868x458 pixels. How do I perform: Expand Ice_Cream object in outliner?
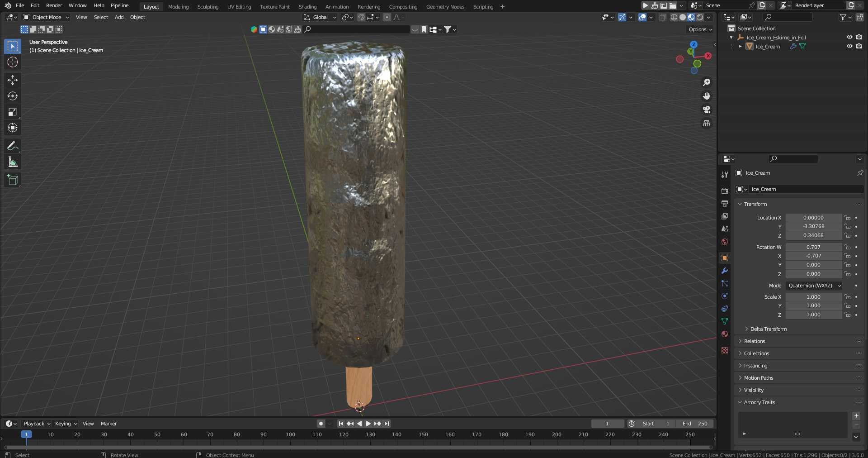(740, 46)
